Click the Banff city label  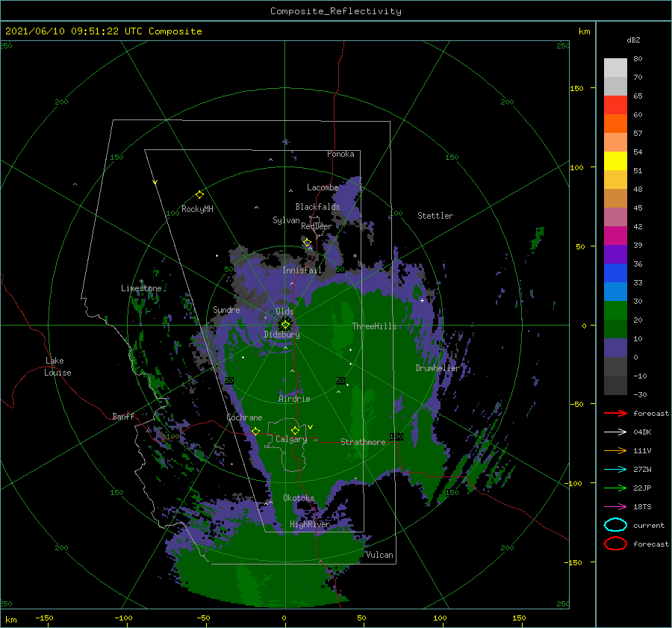123,416
